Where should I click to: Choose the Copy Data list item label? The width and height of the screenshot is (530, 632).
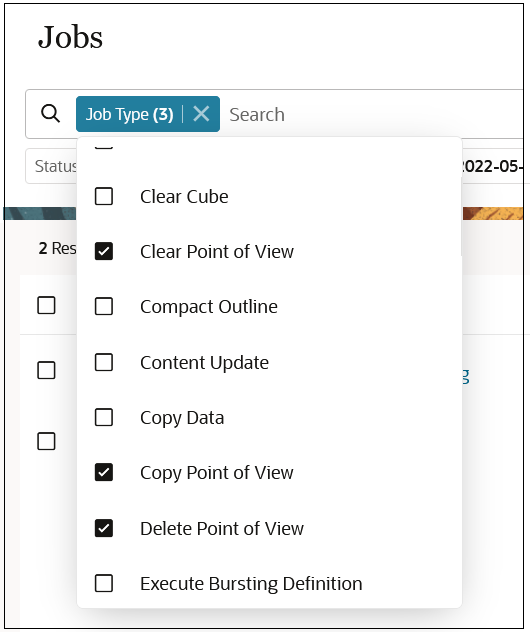pos(182,418)
